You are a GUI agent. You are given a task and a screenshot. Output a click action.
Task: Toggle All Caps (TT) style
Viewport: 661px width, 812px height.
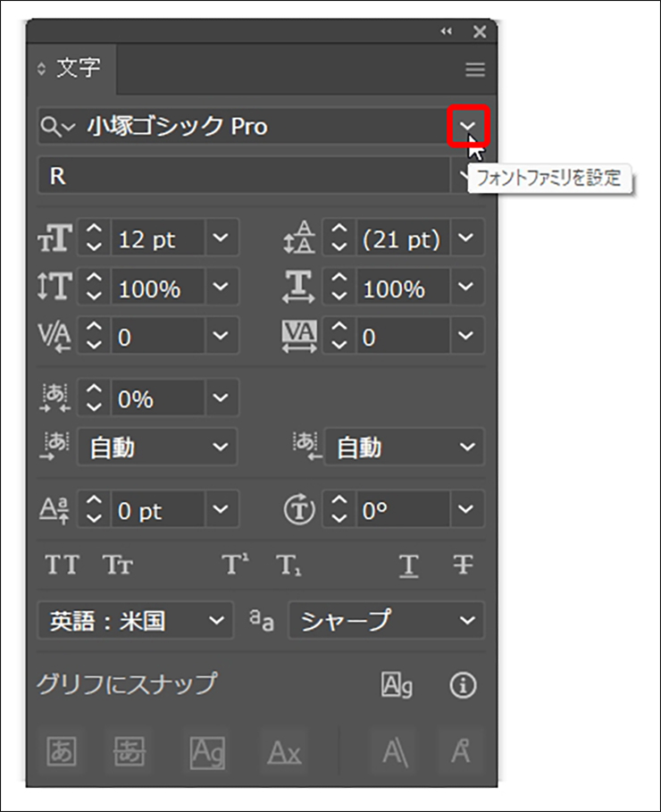pos(62,565)
